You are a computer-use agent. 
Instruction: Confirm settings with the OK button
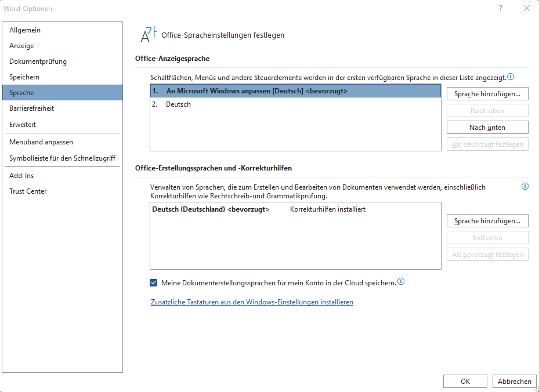(x=465, y=381)
